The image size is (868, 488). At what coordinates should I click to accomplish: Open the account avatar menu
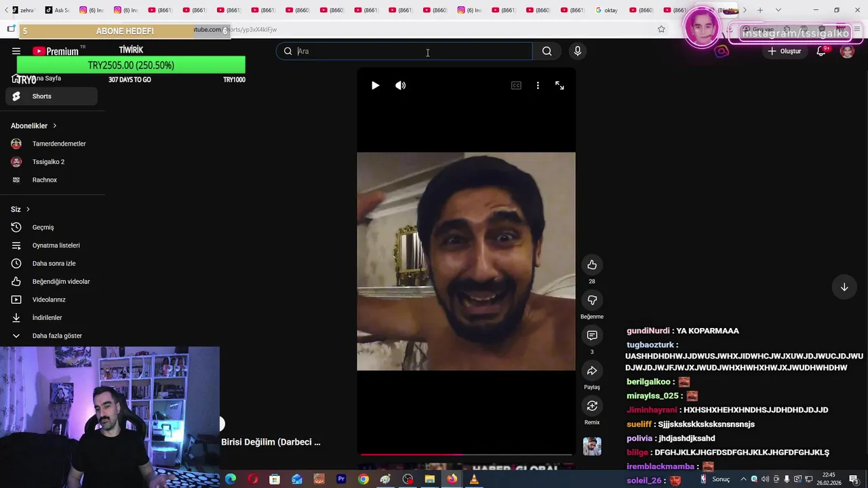pyautogui.click(x=847, y=51)
